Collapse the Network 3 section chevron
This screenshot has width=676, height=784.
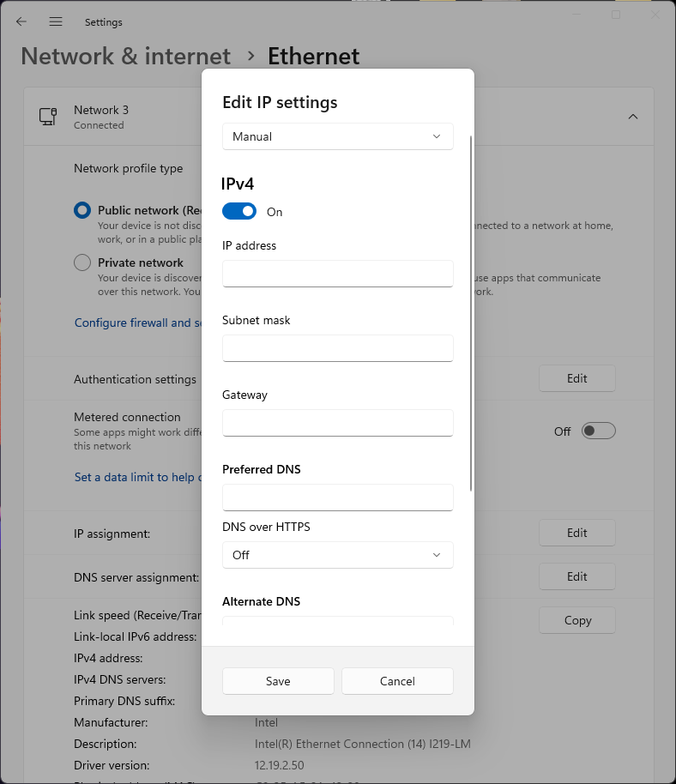point(632,116)
